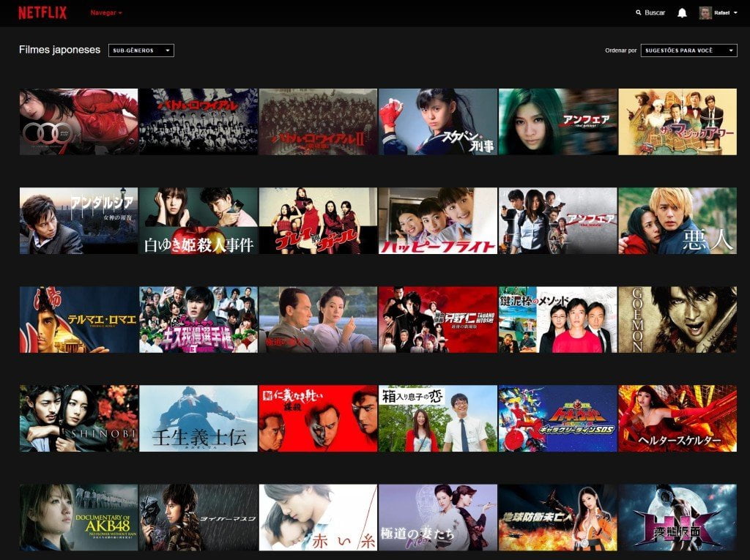This screenshot has width=750, height=560.
Task: Open the Goemon movie thumbnail
Action: coord(677,319)
